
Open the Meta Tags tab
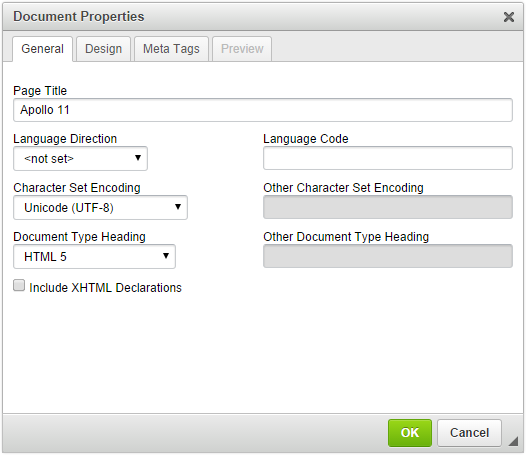[x=171, y=49]
